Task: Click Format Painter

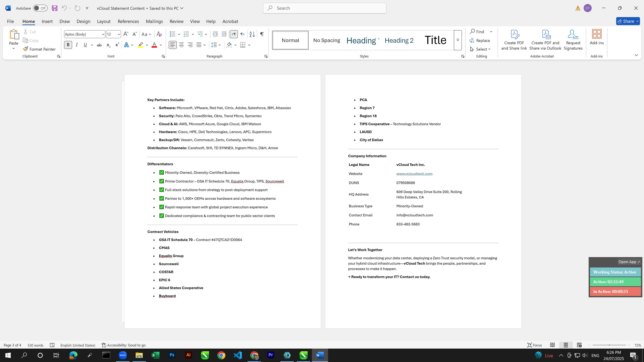Action: click(40, 49)
